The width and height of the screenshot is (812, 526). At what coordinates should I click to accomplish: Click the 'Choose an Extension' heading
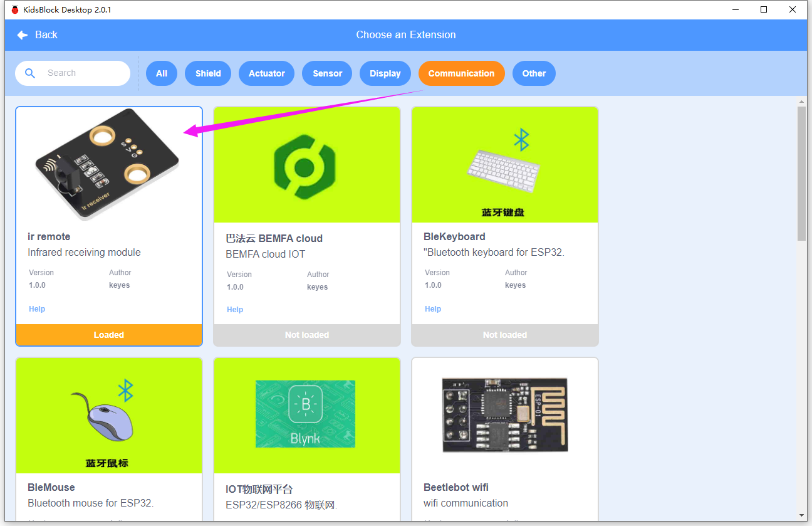point(406,35)
